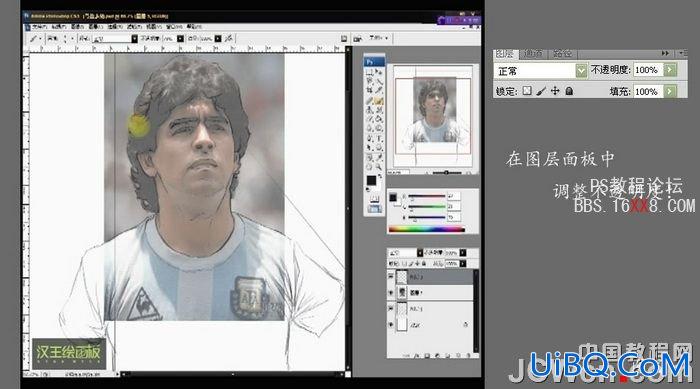Viewport: 700px width, 389px height.
Task: Hide the second layer with portrait thumbnail
Action: [x=391, y=293]
